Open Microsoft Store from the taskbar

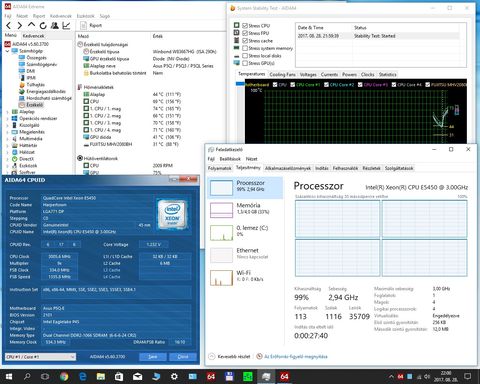[119, 377]
